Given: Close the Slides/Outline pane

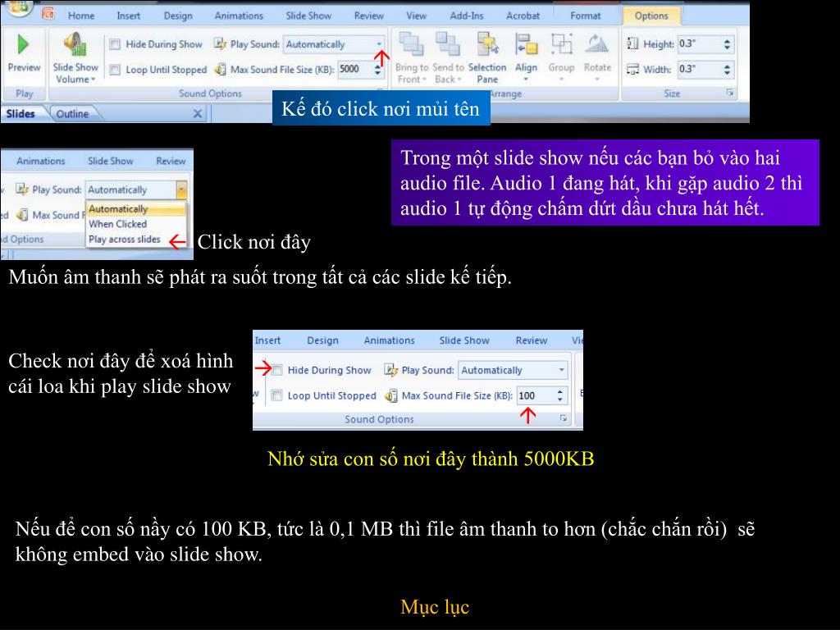Looking at the screenshot, I should 198,113.
